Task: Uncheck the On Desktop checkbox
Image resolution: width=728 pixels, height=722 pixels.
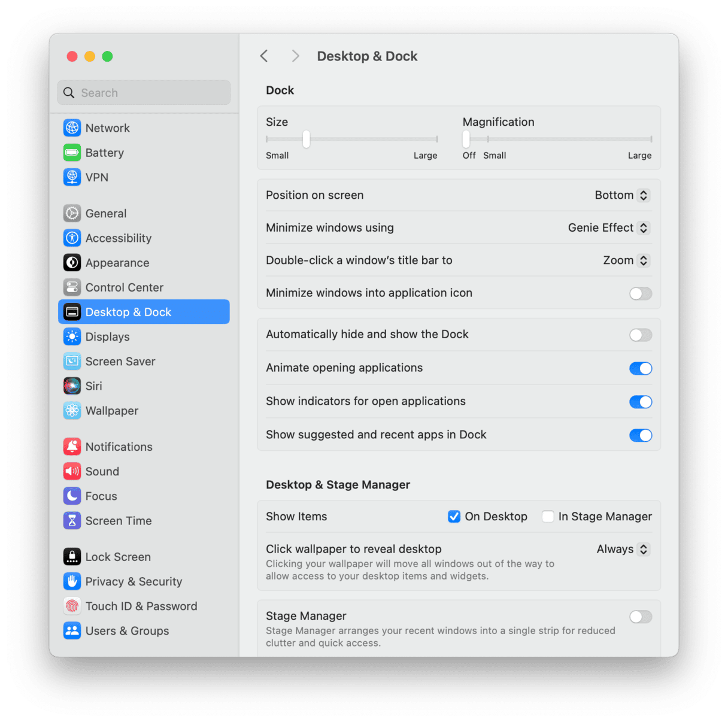Action: (454, 517)
